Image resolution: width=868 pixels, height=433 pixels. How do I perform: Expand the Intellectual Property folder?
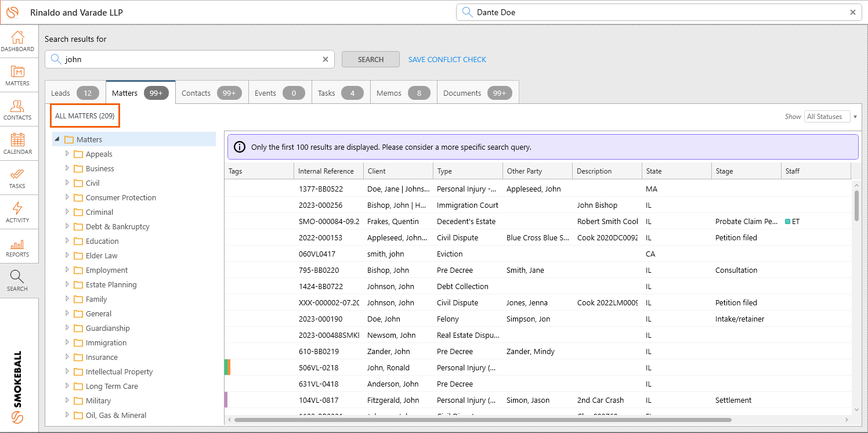pyautogui.click(x=67, y=371)
